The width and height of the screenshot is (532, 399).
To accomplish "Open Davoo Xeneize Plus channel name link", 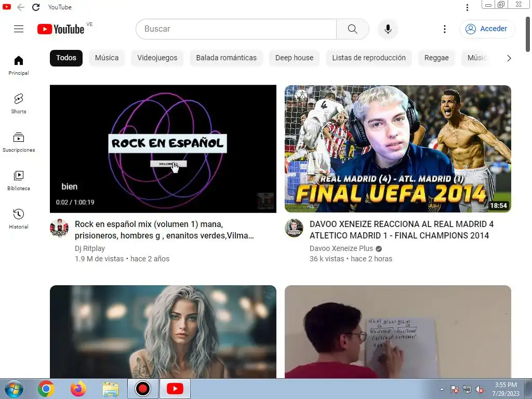I will (341, 248).
